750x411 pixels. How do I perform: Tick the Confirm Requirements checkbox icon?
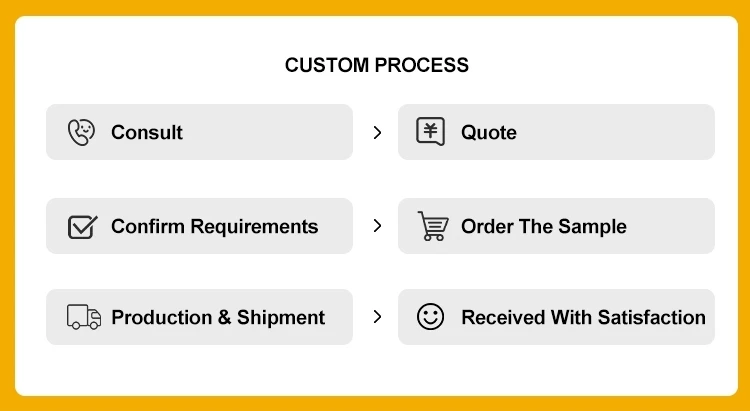(82, 226)
